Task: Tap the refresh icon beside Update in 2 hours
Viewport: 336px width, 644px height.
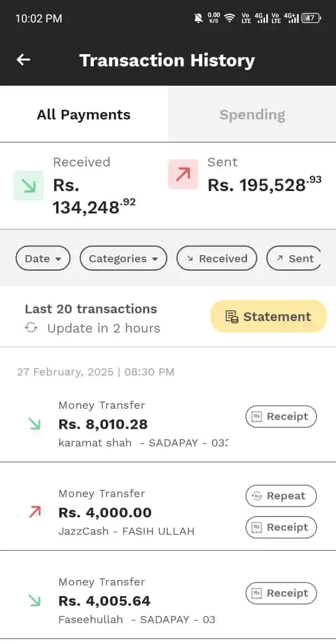Action: (x=31, y=328)
